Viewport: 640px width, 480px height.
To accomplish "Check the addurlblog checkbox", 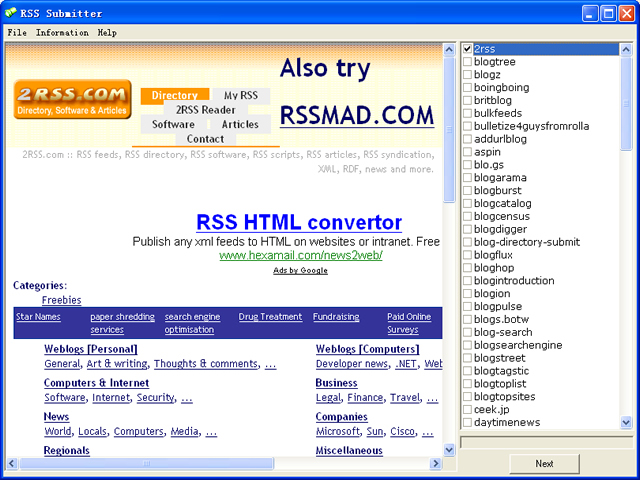I will 467,139.
